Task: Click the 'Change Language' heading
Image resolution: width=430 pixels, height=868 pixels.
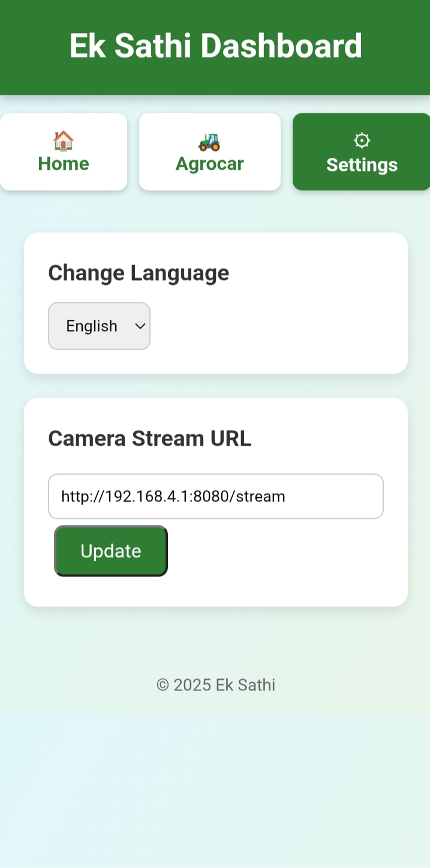Action: [139, 273]
